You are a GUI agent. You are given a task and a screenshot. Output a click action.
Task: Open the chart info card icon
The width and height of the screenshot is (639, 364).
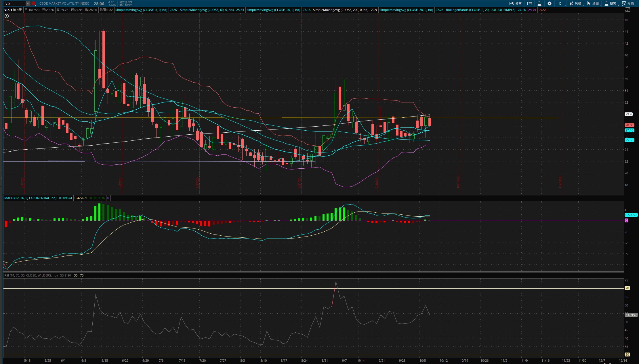(x=529, y=3)
